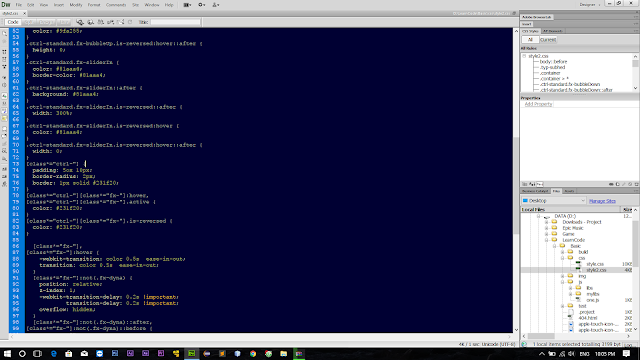Collapse the style2.css rules tree
640x360 pixels.
click(524, 56)
